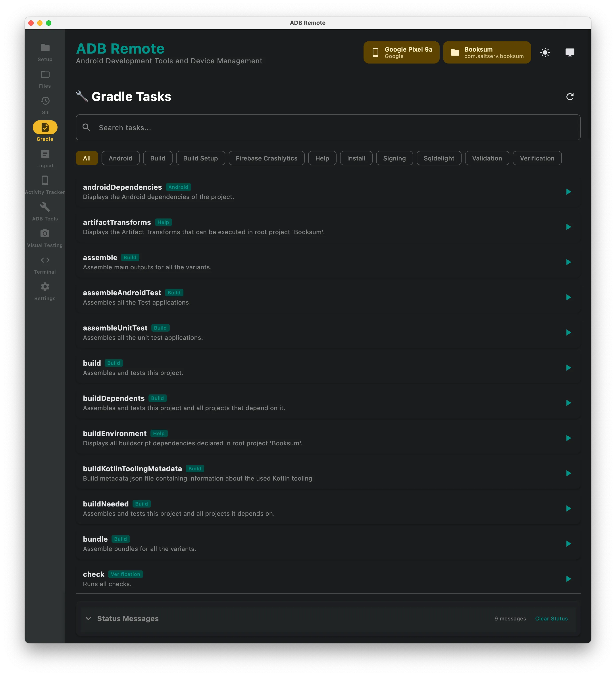Open the Booksum project selector
Viewport: 616px width, 676px height.
click(487, 52)
